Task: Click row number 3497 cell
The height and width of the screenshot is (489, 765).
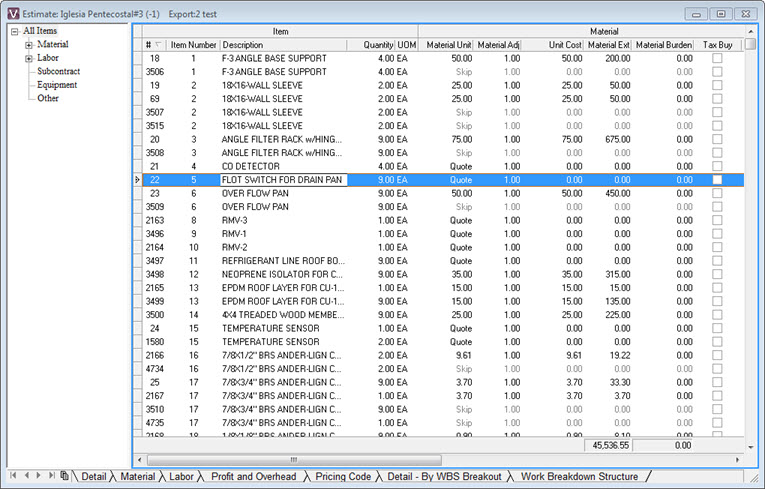Action: (x=155, y=261)
